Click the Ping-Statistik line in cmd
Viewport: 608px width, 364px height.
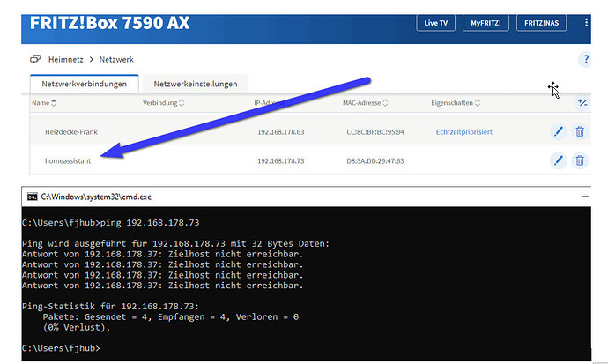[x=110, y=306]
